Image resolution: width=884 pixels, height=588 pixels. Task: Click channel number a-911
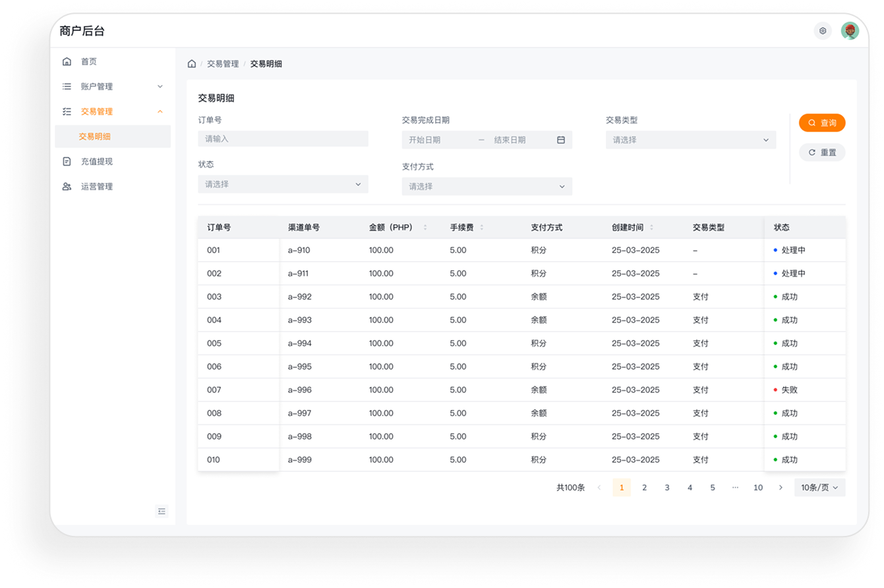tap(299, 274)
